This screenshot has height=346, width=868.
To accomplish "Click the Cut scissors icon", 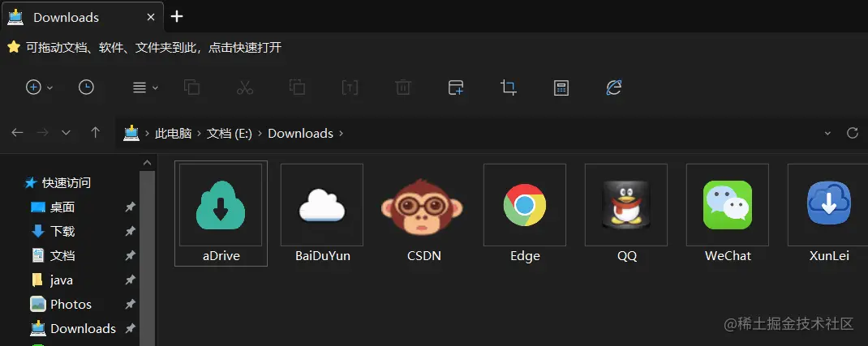I will coord(245,88).
